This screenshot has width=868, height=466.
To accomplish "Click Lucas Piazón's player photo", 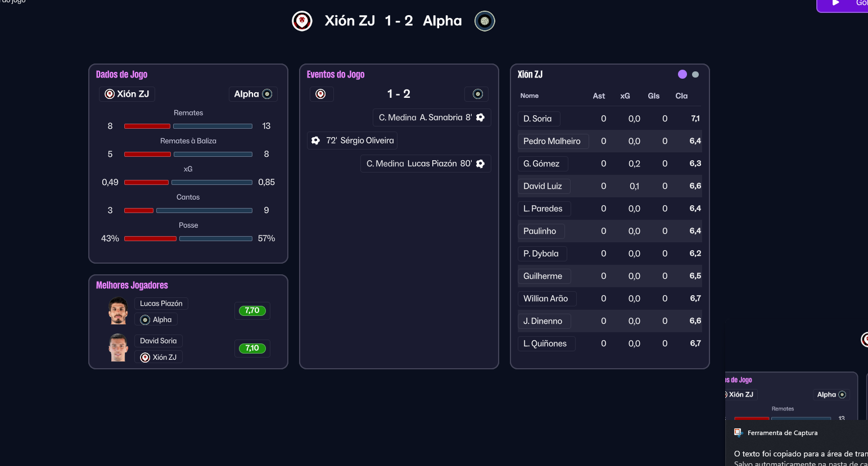I will tap(118, 311).
